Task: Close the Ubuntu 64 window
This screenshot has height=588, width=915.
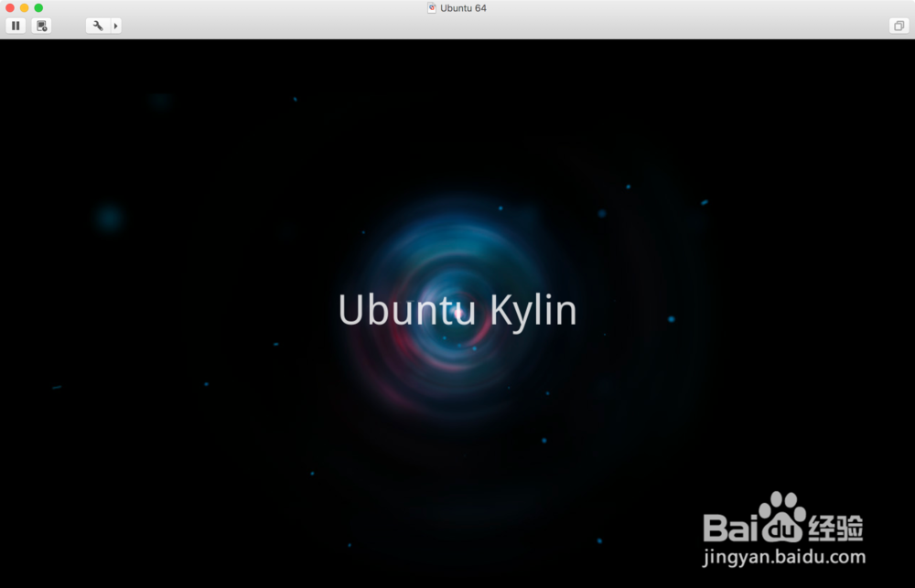Action: pos(10,7)
